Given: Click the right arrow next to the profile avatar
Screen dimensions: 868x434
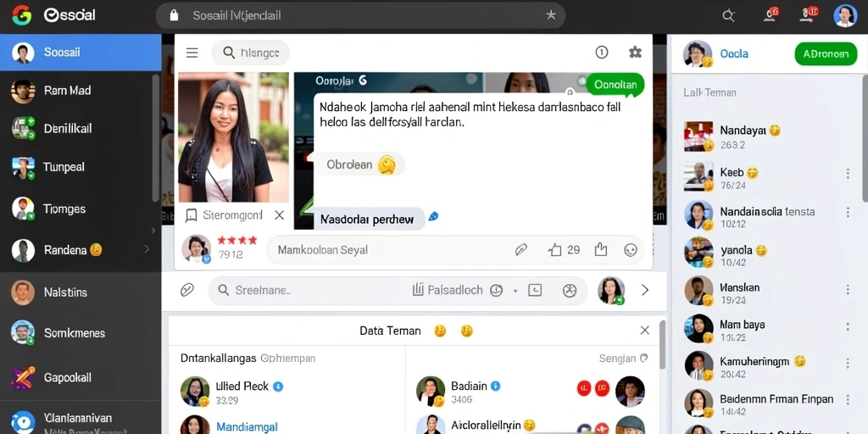Looking at the screenshot, I should coord(644,290).
